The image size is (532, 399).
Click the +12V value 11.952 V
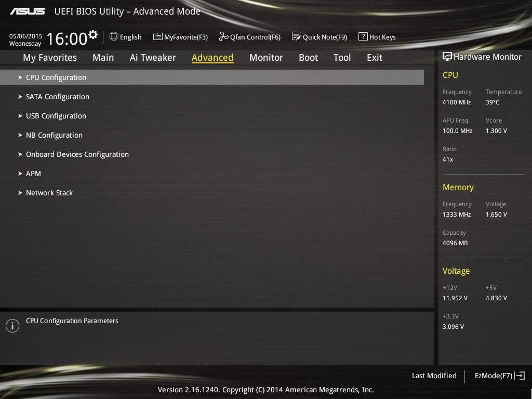[455, 298]
